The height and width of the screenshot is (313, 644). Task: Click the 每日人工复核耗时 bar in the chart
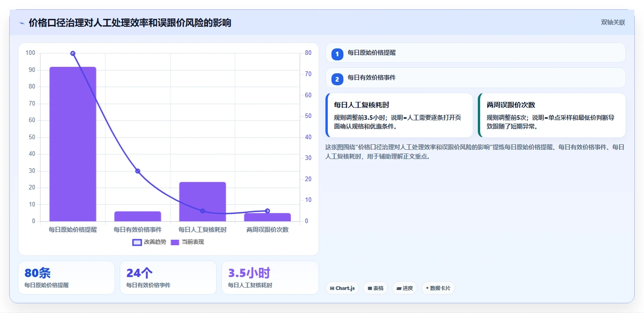pos(203,201)
